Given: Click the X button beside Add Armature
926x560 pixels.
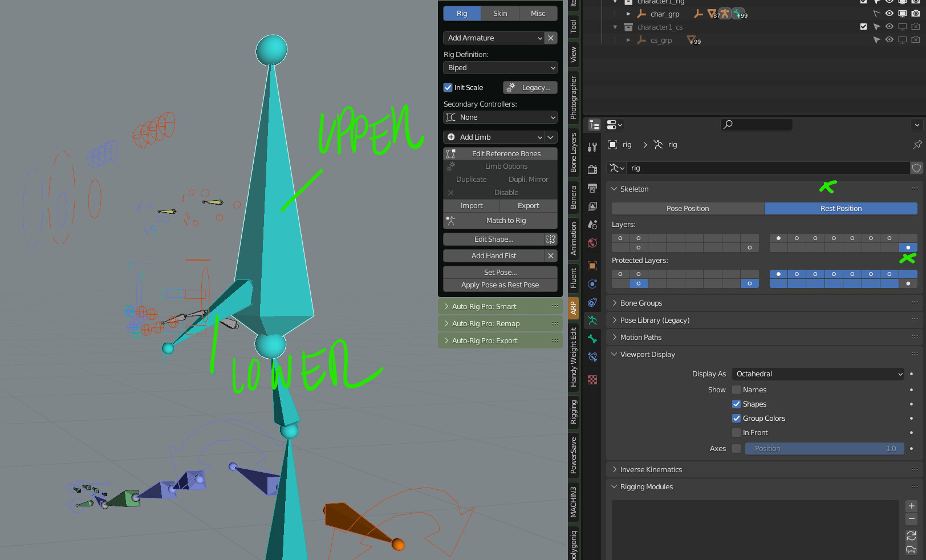Looking at the screenshot, I should point(550,38).
